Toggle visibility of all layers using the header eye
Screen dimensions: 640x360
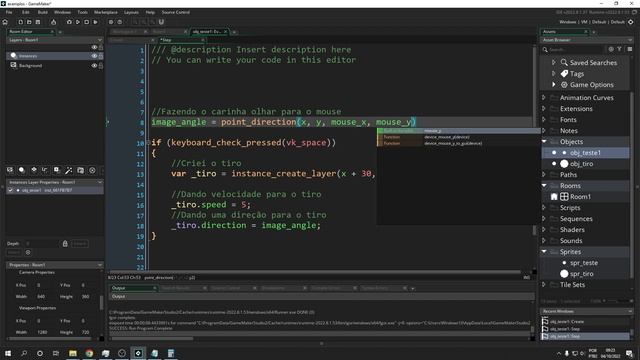coord(94,47)
